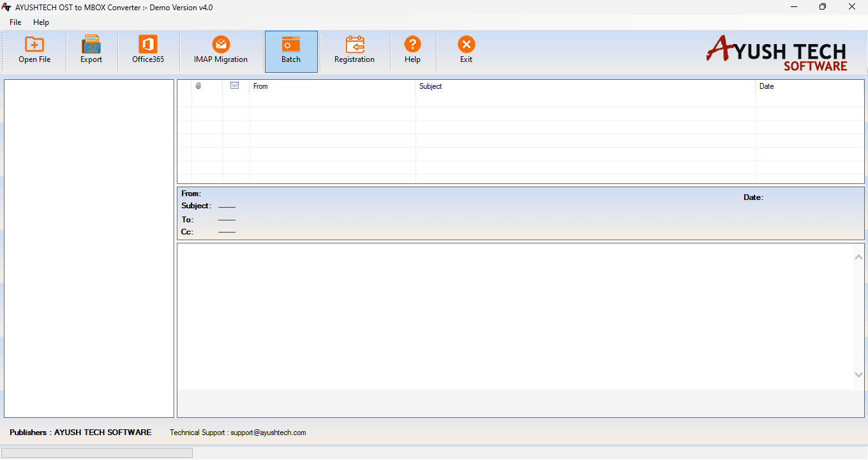The width and height of the screenshot is (868, 460).
Task: Select the Batch conversion tool
Action: tap(291, 51)
